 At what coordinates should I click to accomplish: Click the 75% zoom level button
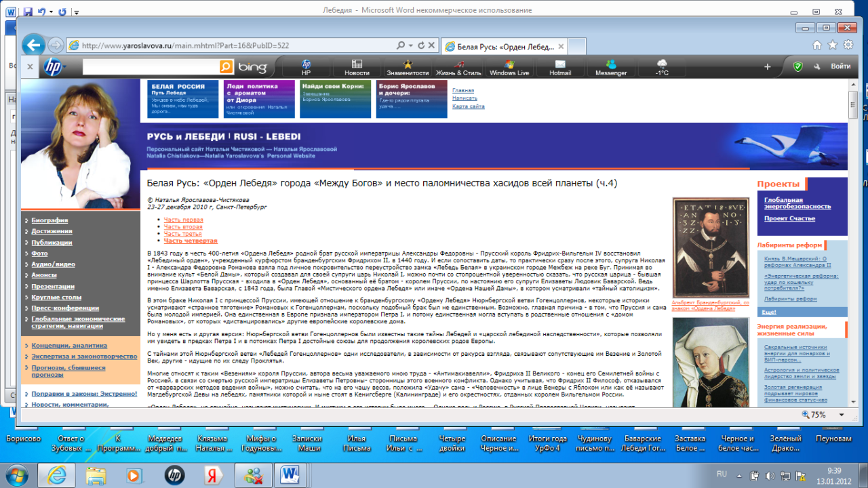[814, 415]
